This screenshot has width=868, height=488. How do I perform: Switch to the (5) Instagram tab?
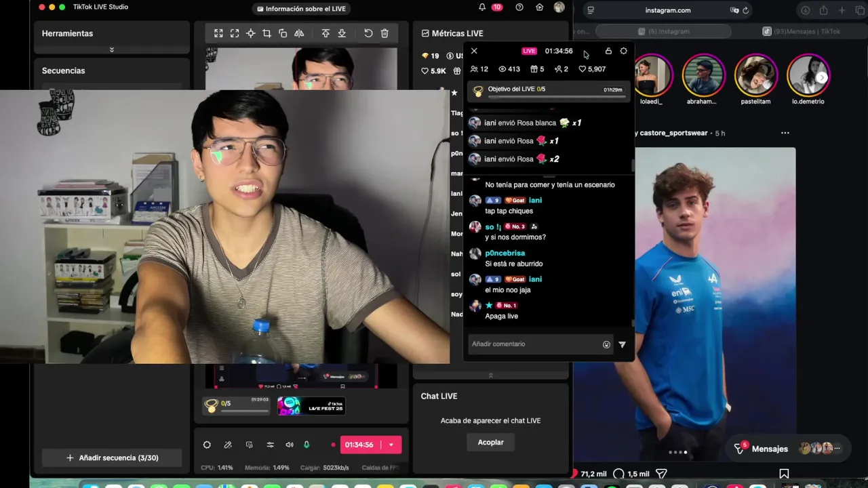(x=664, y=31)
